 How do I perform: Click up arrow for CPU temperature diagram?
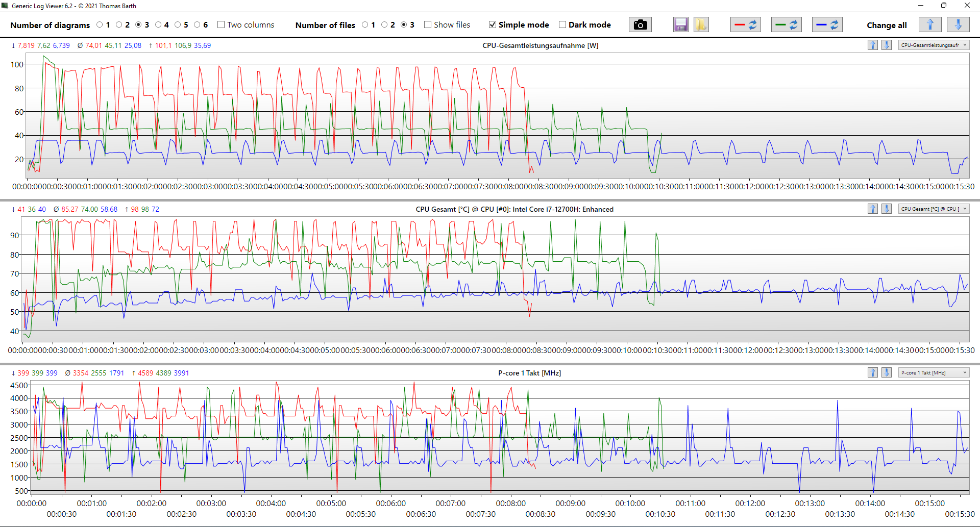pos(873,209)
